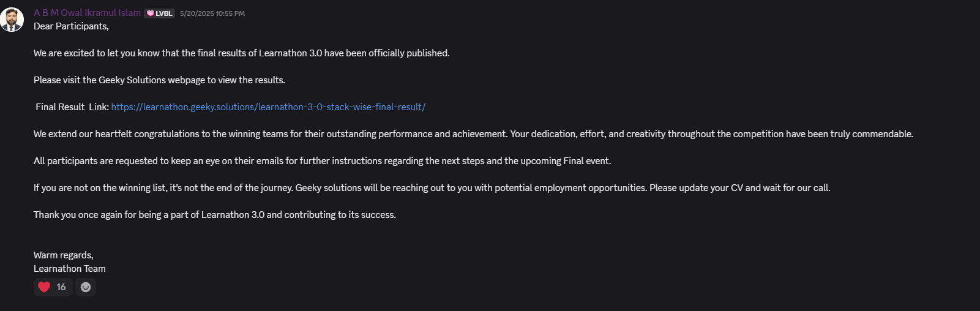This screenshot has width=980, height=311.
Task: Click the 'Thank you once again' sentence
Action: (x=214, y=215)
